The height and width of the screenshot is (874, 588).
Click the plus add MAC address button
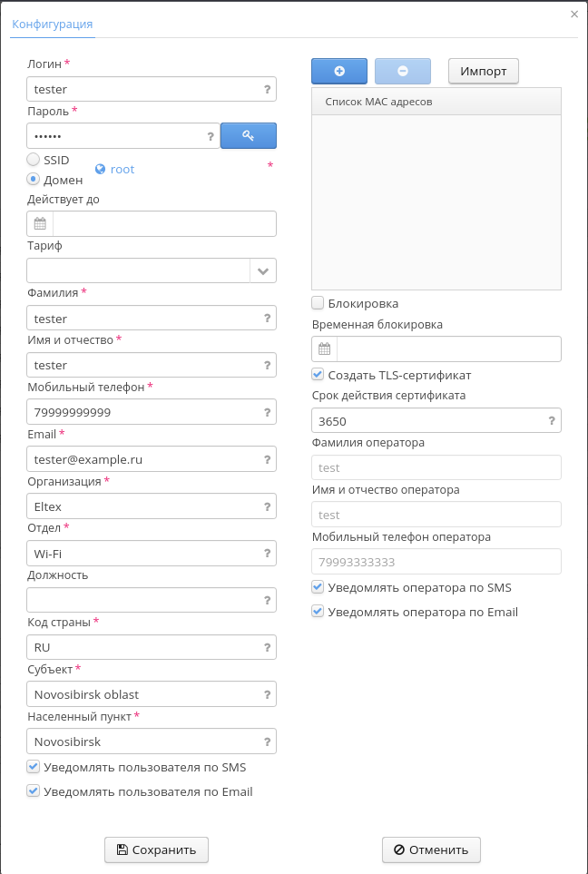coord(338,71)
